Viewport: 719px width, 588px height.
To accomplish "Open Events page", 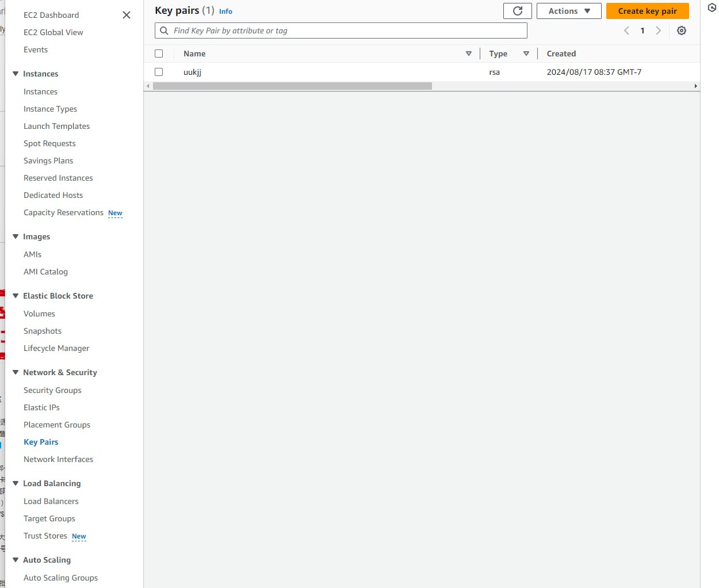I will point(36,49).
